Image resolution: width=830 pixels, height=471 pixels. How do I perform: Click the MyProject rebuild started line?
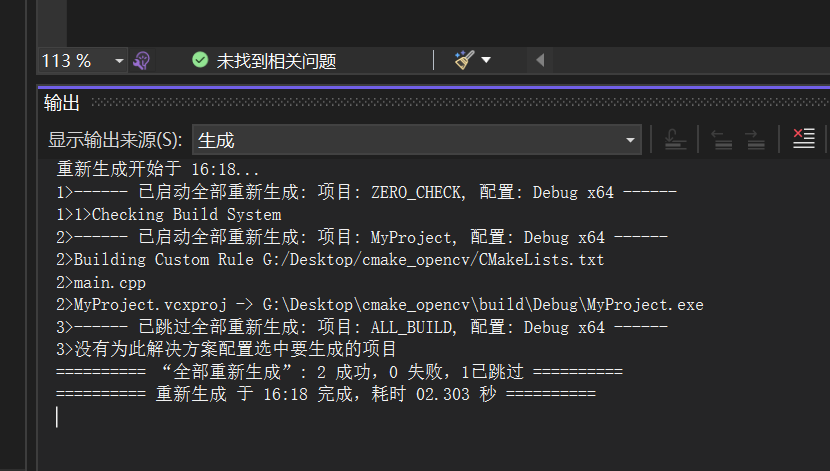(362, 237)
